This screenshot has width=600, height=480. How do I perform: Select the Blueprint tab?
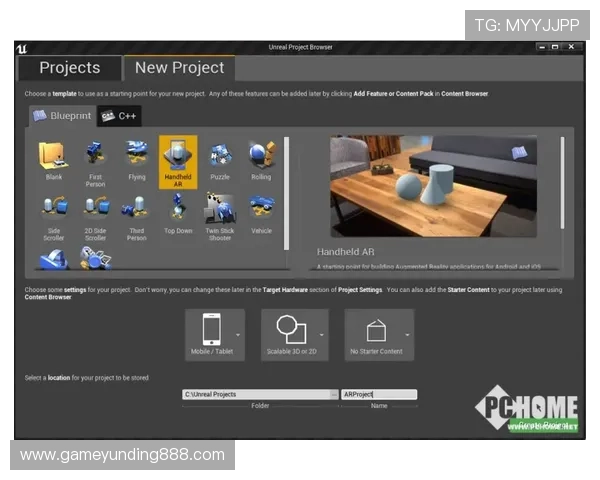(62, 116)
